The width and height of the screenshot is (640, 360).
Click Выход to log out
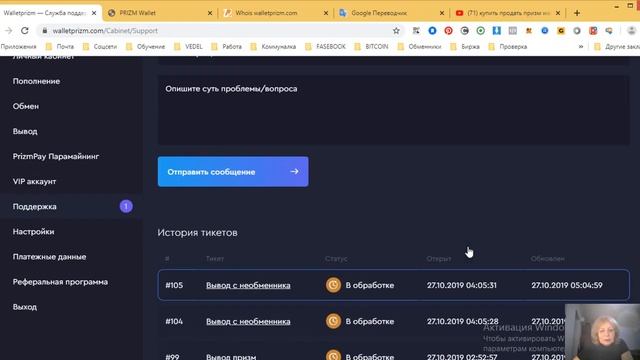[x=25, y=307]
